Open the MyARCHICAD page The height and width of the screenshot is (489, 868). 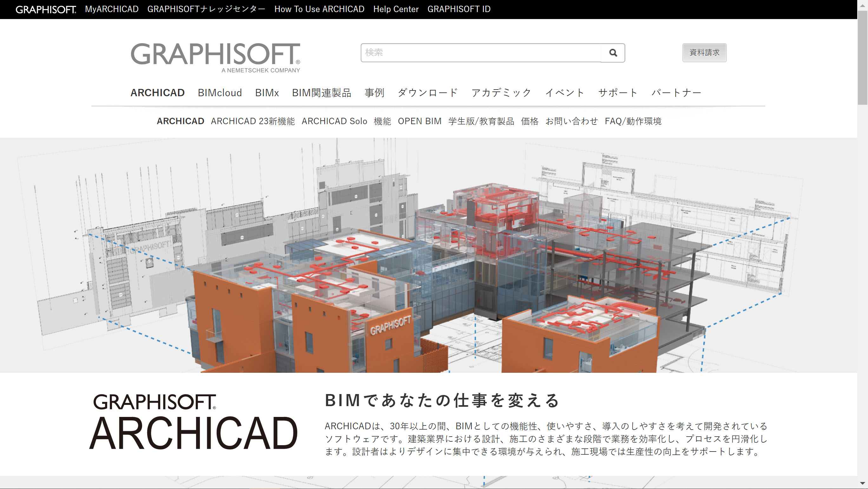coord(112,9)
